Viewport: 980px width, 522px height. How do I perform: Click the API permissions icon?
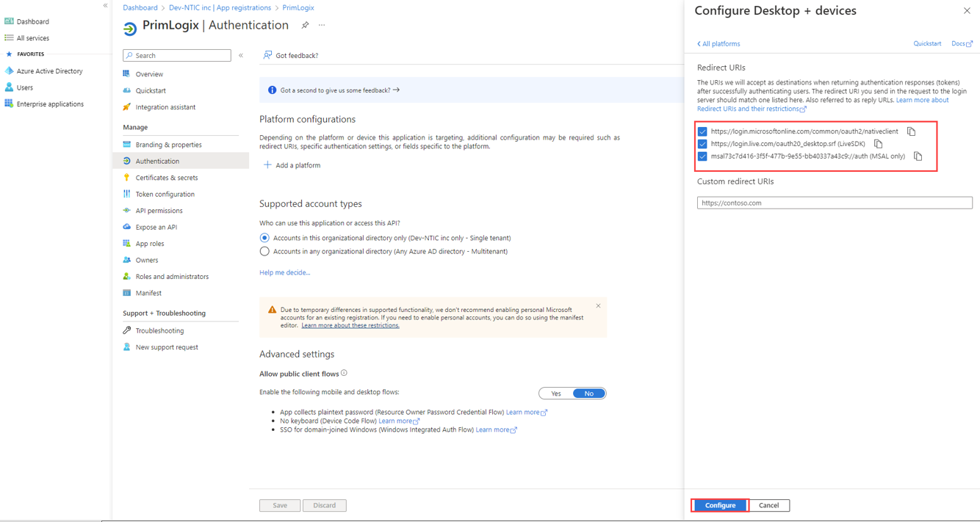[x=126, y=211]
